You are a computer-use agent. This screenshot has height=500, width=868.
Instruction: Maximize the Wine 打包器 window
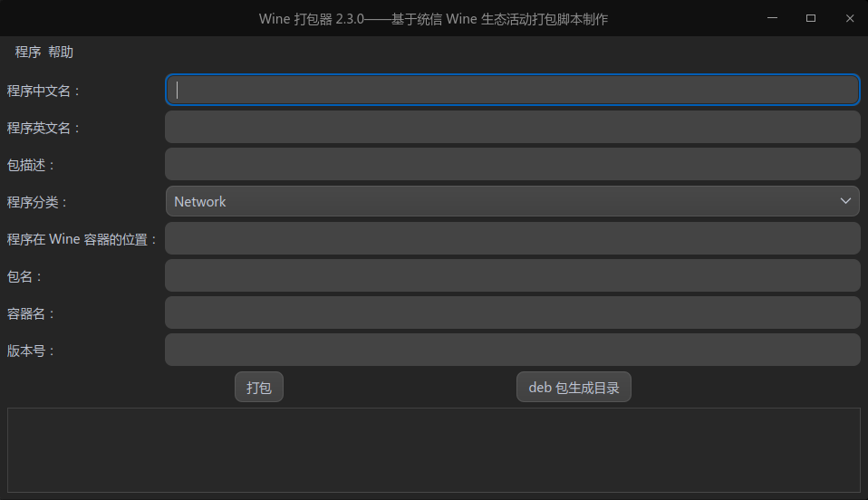coord(811,18)
